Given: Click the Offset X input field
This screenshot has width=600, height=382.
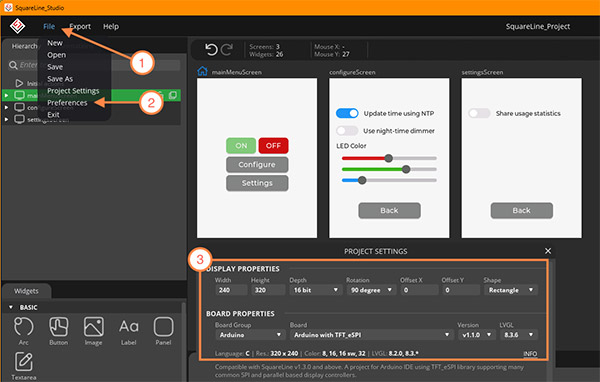Looking at the screenshot, I should 419,290.
